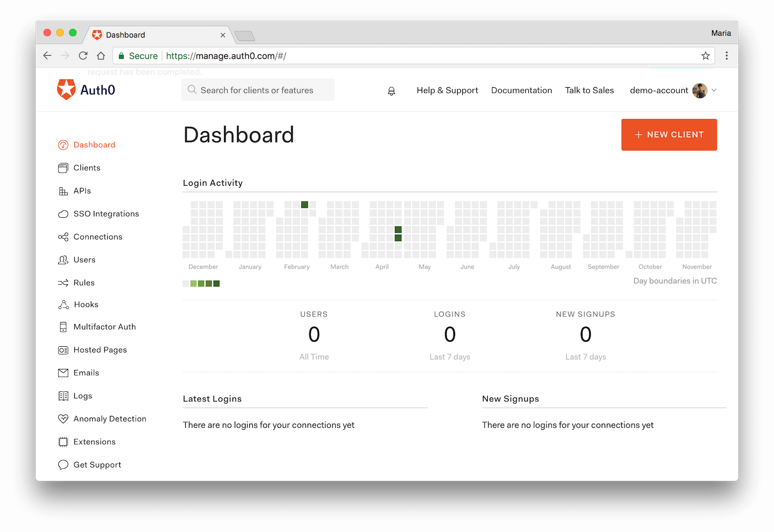Open Anomaly Detection

pos(110,419)
